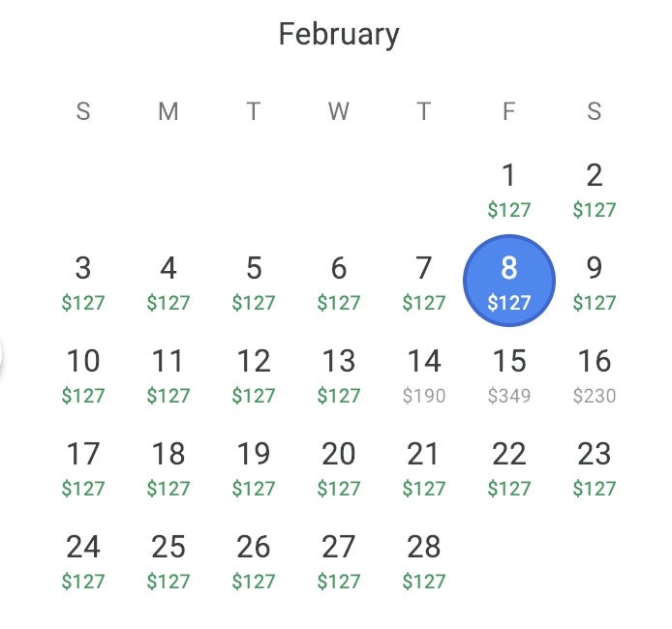Pick February 2 as the date
This screenshot has height=629, width=672.
(595, 189)
